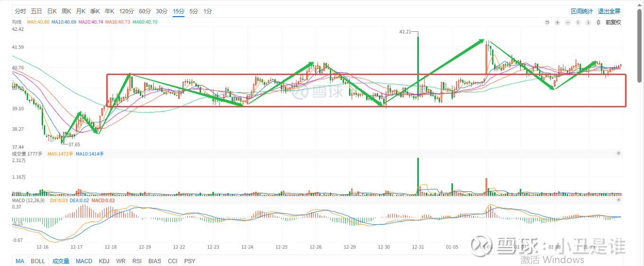Click the MA60:40.70 legend value
The width and height of the screenshot is (644, 266).
[x=145, y=22]
